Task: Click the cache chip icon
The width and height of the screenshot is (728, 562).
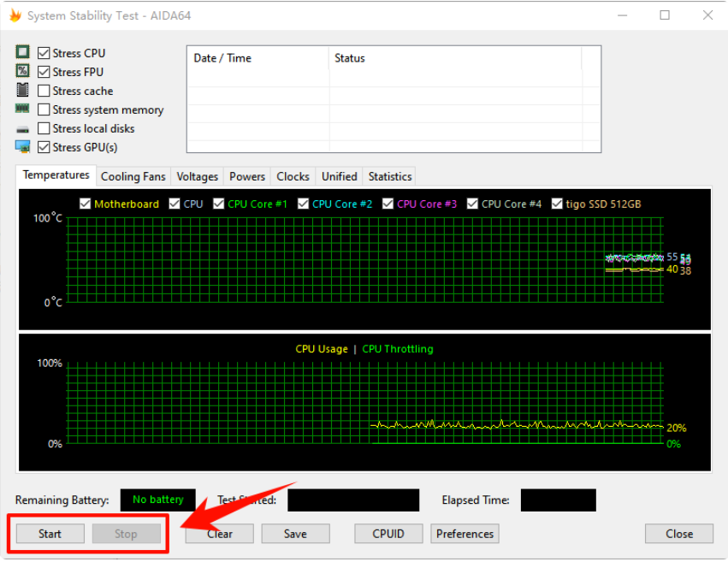Action: (x=22, y=90)
